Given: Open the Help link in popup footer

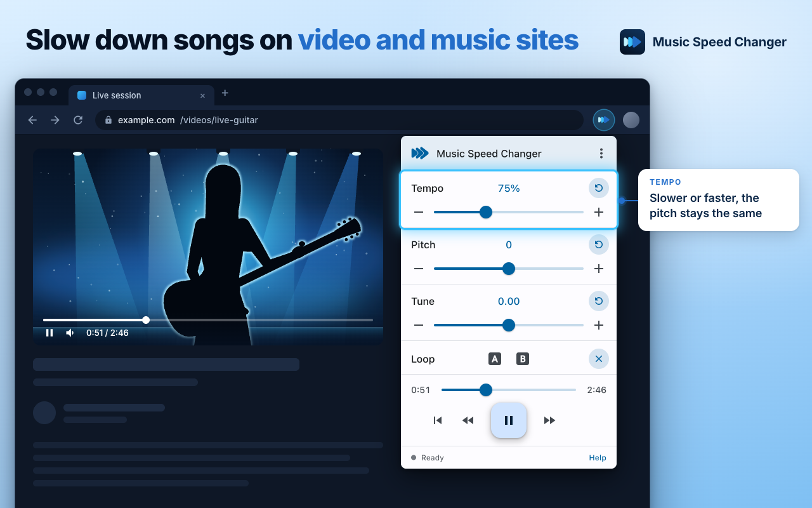Looking at the screenshot, I should [x=598, y=458].
